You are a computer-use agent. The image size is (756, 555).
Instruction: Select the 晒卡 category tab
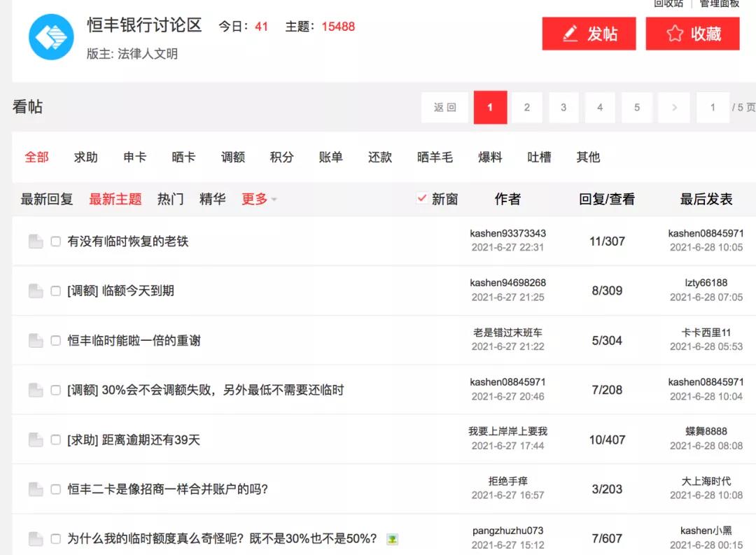point(183,157)
